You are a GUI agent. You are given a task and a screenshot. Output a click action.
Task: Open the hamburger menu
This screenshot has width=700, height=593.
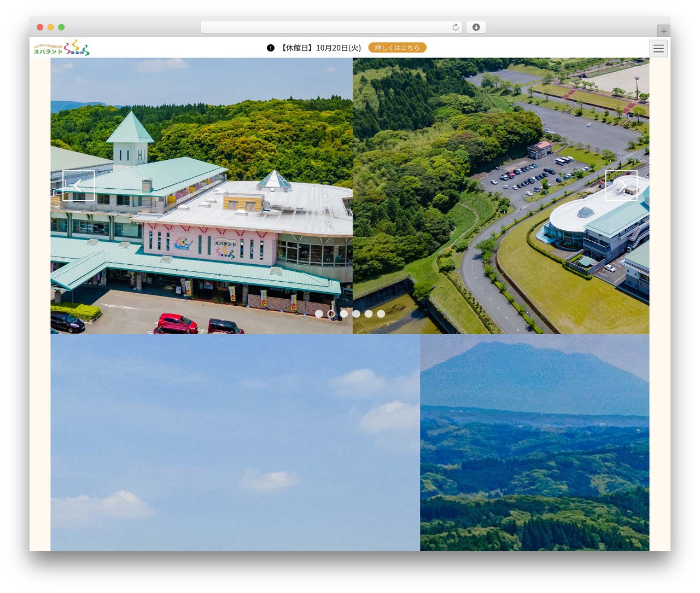coord(658,48)
